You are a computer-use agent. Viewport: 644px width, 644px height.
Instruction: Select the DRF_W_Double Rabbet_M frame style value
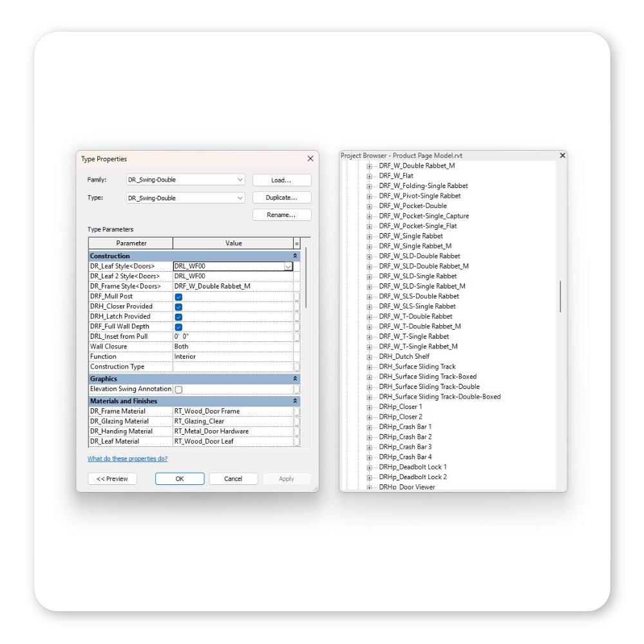point(233,287)
